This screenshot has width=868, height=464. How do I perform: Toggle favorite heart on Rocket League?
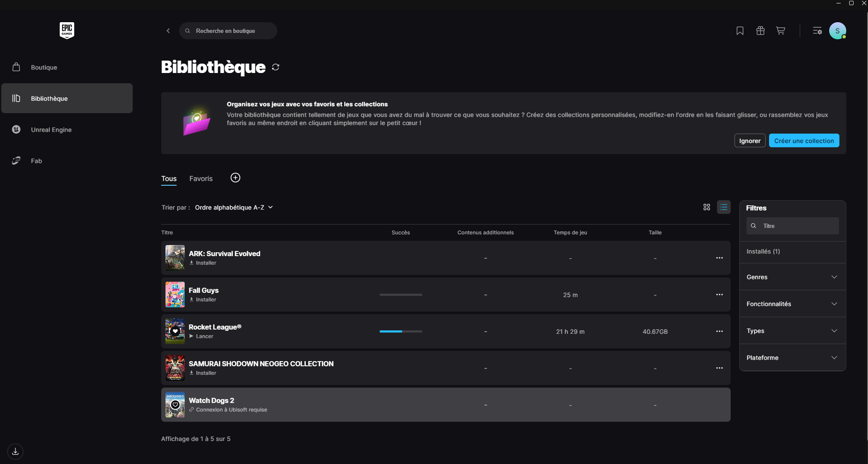click(175, 331)
